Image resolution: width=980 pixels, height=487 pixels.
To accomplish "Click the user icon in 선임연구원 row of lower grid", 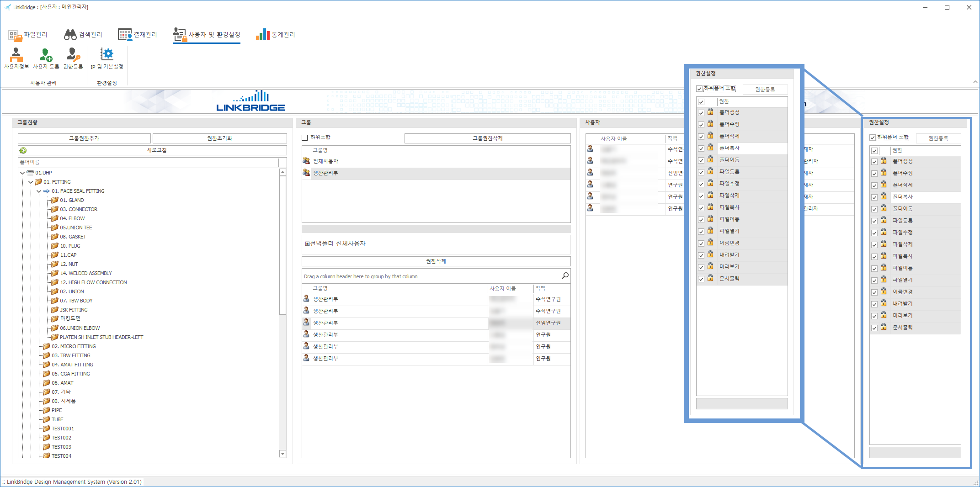I will (306, 323).
